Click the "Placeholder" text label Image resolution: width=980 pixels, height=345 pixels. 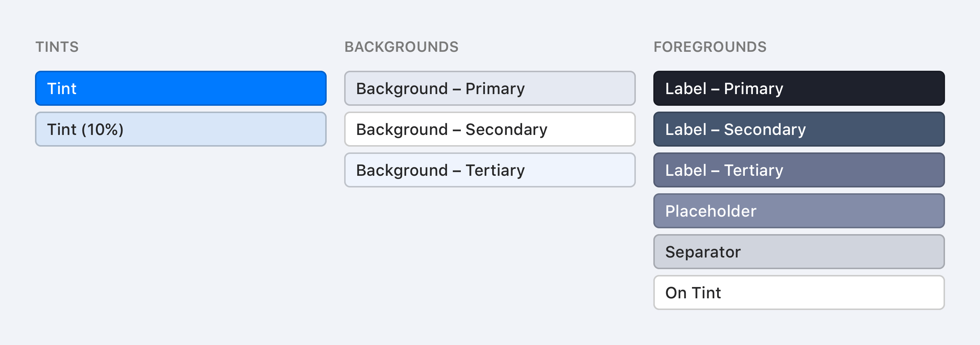point(711,211)
